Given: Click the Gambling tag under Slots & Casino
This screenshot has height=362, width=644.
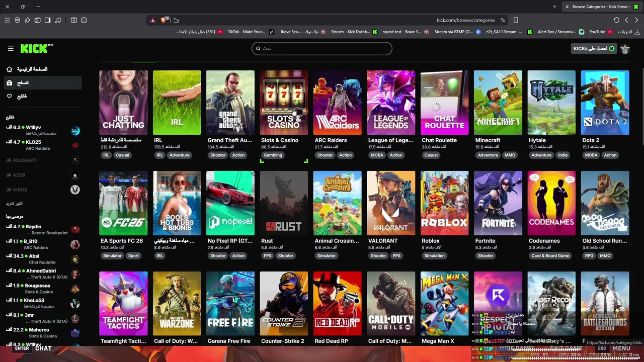Looking at the screenshot, I should (x=273, y=155).
